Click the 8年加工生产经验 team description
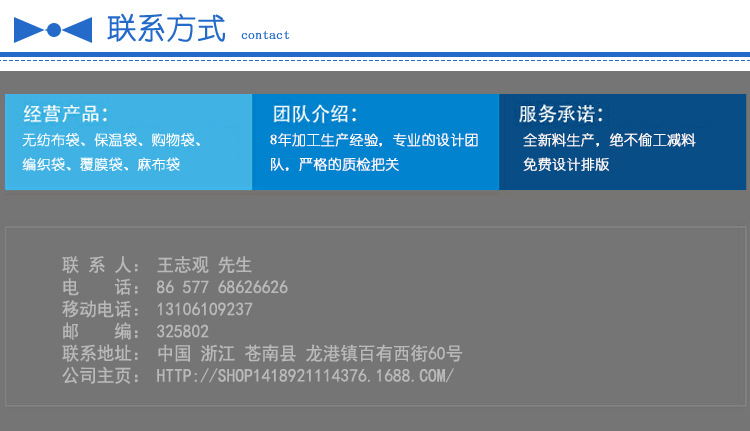The image size is (750, 431). [374, 152]
